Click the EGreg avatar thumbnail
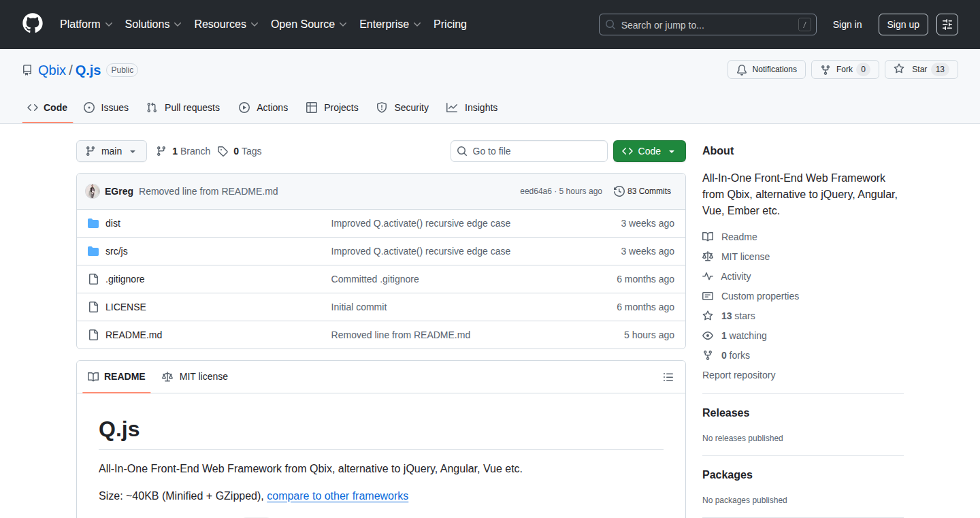The image size is (980, 518). point(93,191)
